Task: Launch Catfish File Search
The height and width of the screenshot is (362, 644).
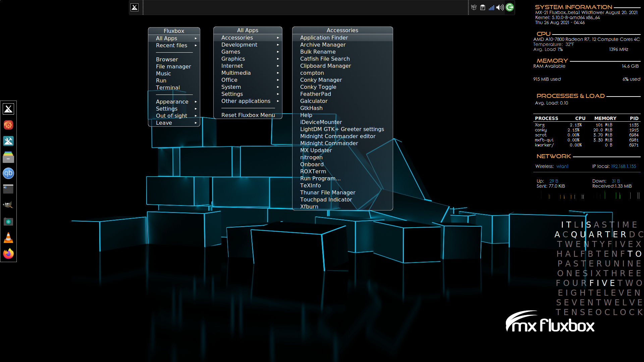Action: 342,59
